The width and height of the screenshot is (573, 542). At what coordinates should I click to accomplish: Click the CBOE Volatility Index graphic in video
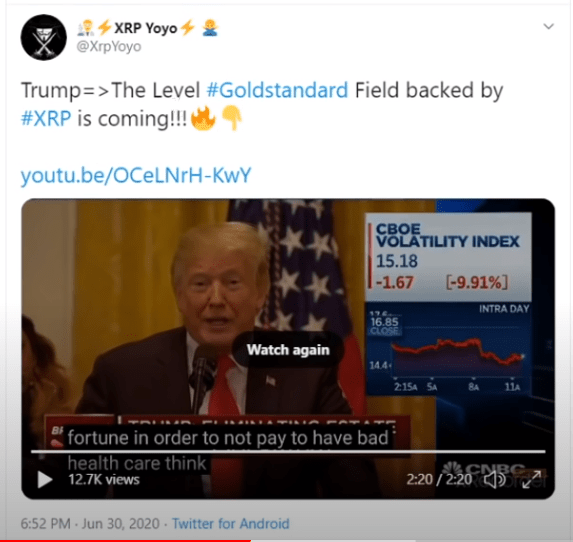pos(448,304)
